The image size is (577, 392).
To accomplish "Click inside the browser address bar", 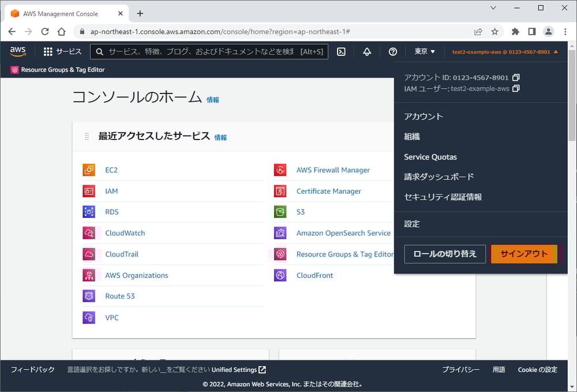I will pyautogui.click(x=231, y=32).
